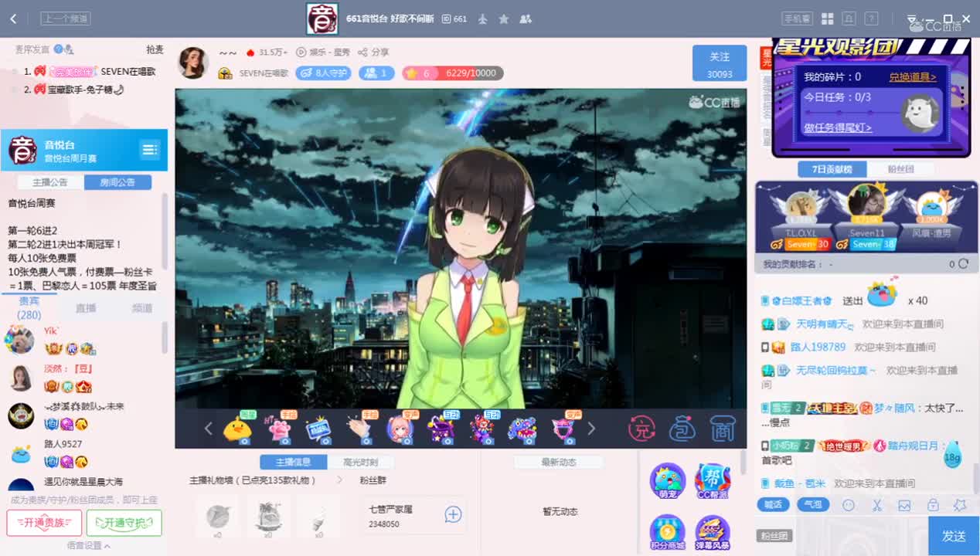Screen dimensions: 980x556
Task: Click the 关注 follow button
Action: [x=720, y=63]
